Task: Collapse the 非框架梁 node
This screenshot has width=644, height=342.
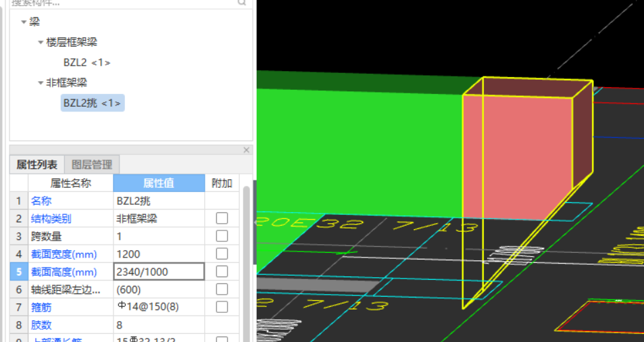Action: (x=41, y=83)
